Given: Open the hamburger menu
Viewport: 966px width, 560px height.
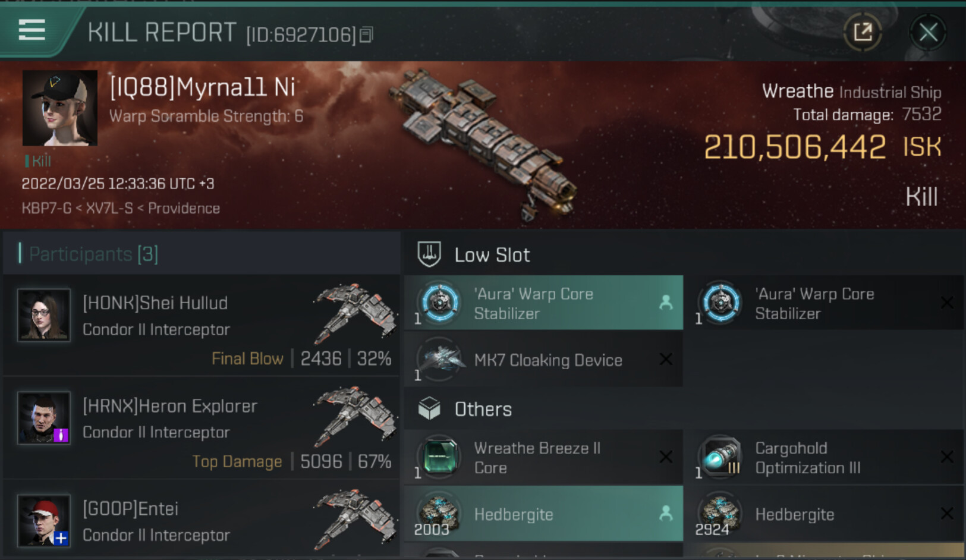Looking at the screenshot, I should point(32,29).
